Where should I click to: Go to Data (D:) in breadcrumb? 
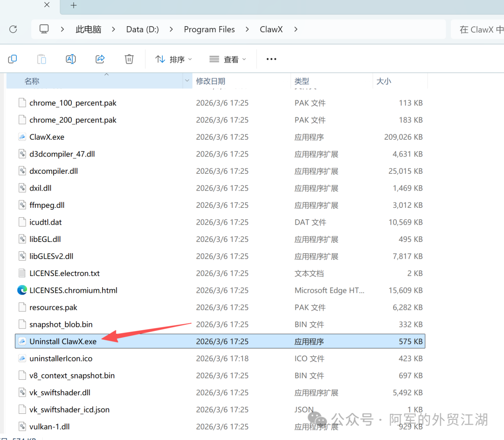point(142,29)
